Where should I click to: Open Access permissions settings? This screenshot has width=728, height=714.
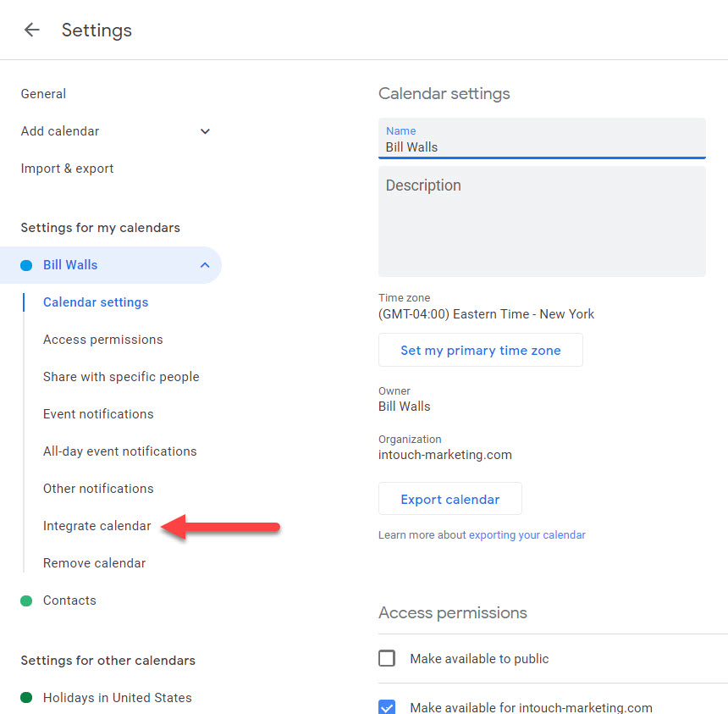point(102,340)
